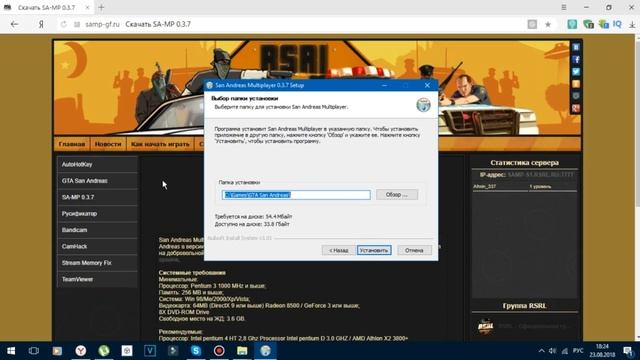This screenshot has width=640, height=360.
Task: Open the Главная site menu item
Action: coord(72,144)
